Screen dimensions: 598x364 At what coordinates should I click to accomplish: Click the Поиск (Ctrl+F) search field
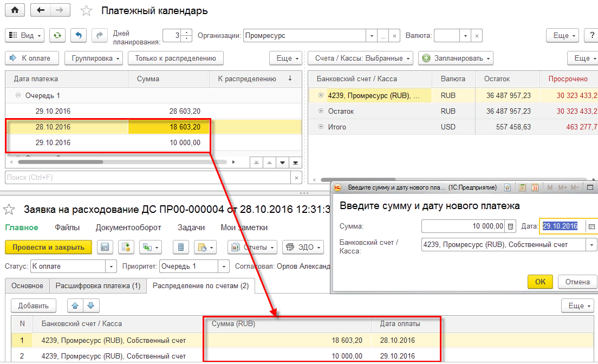[x=147, y=177]
